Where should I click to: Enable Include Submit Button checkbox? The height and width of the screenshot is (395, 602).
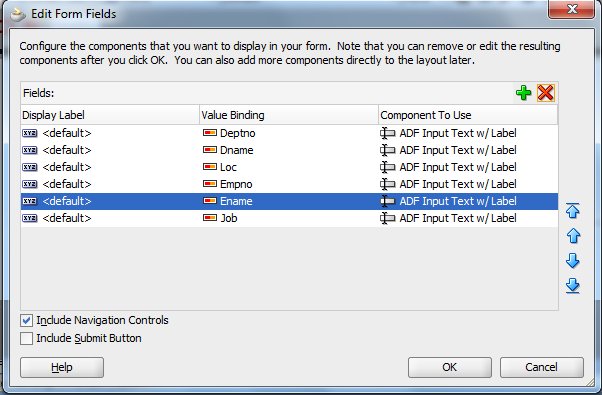[x=26, y=338]
